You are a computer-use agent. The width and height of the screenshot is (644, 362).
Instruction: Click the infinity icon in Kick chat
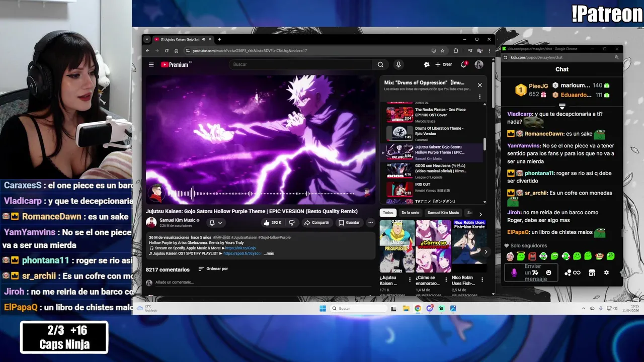pos(577,273)
